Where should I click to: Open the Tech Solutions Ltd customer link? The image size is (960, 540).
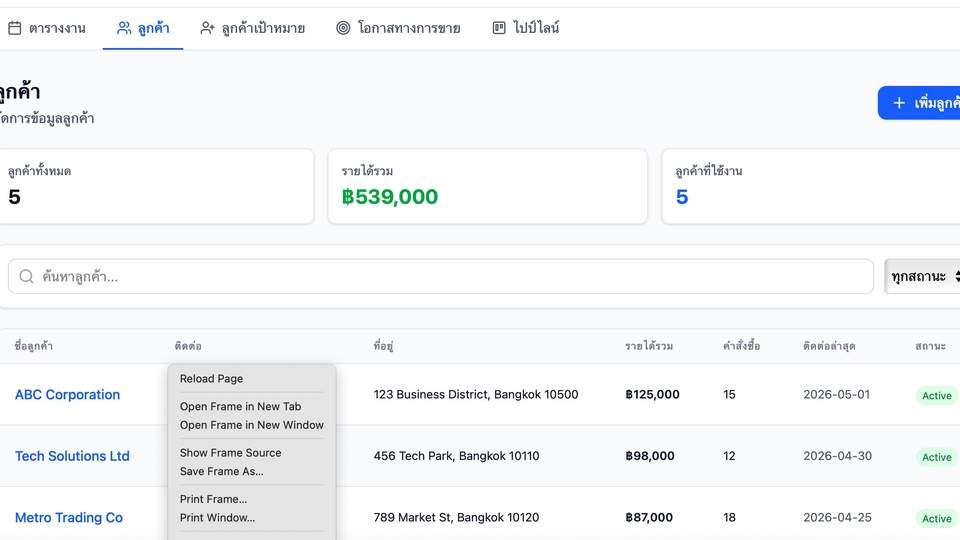[72, 456]
